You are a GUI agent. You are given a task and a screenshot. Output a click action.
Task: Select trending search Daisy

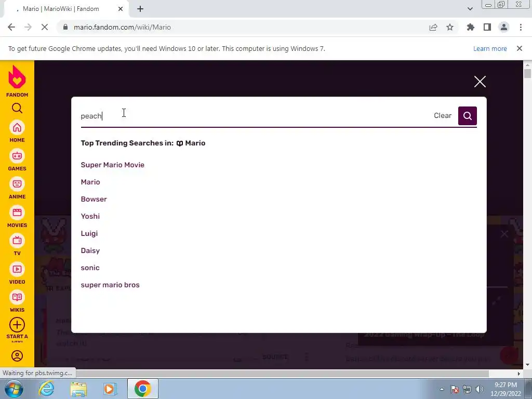click(90, 251)
